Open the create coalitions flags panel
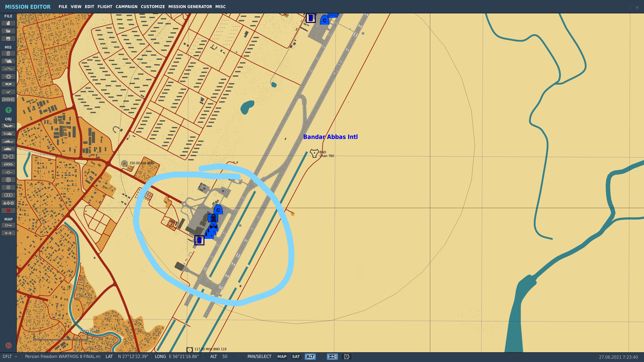Viewport: 644px width, 362px height. pos(8,84)
